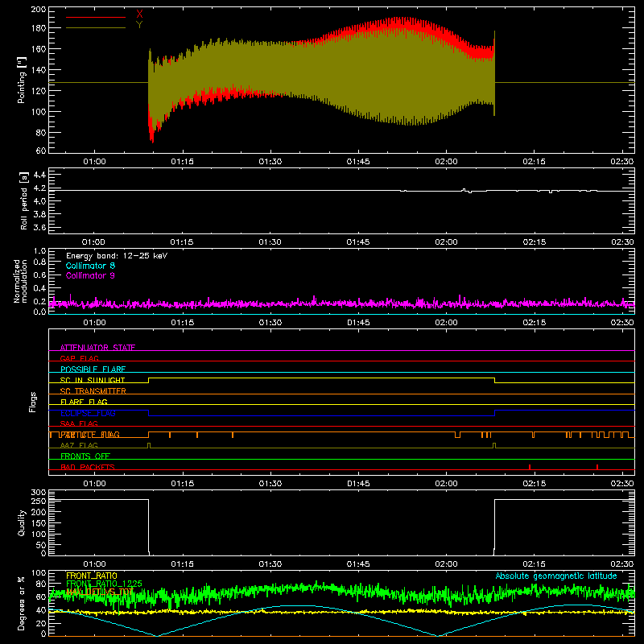The width and height of the screenshot is (644, 644).
Task: Click the 02:30 time tick under Quality plot
Action: pyautogui.click(x=622, y=564)
